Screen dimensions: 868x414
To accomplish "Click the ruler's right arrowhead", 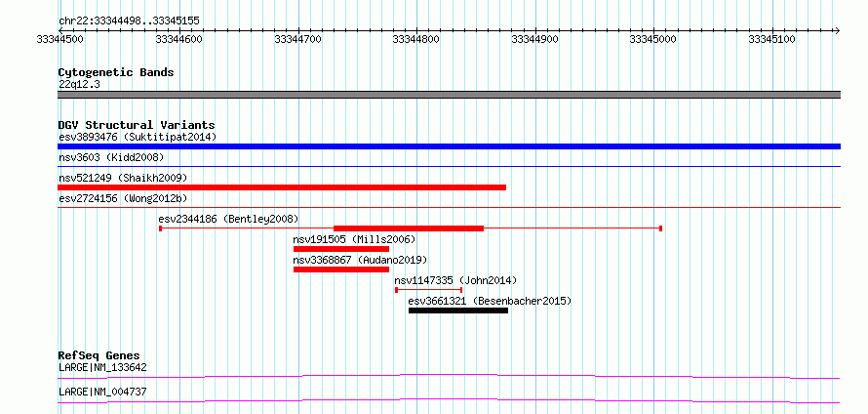I will pyautogui.click(x=837, y=31).
